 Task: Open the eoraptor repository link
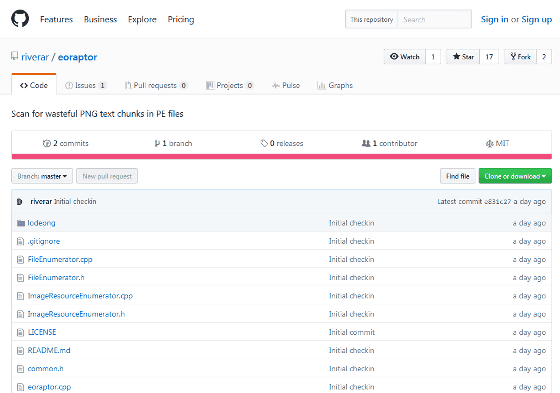[77, 57]
